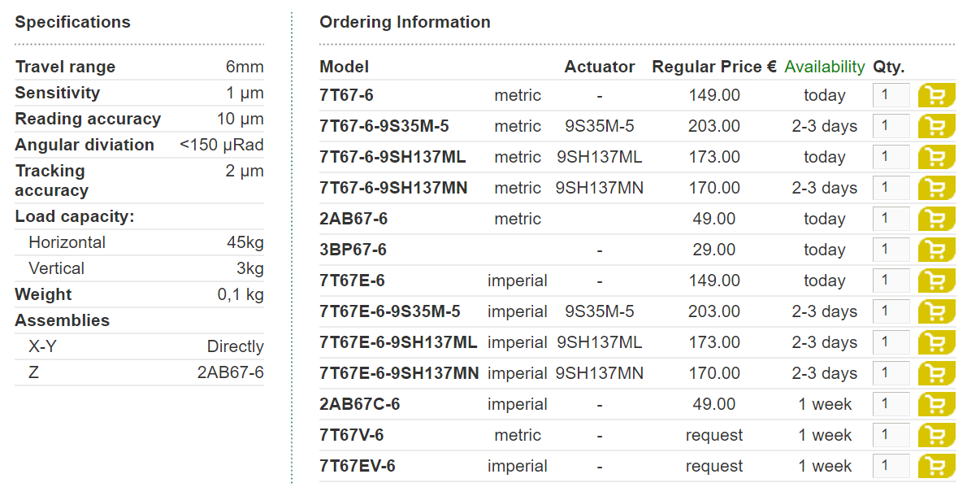Open the 7T67-6-9S35M-5 model link
980x496 pixels.
pyautogui.click(x=384, y=126)
